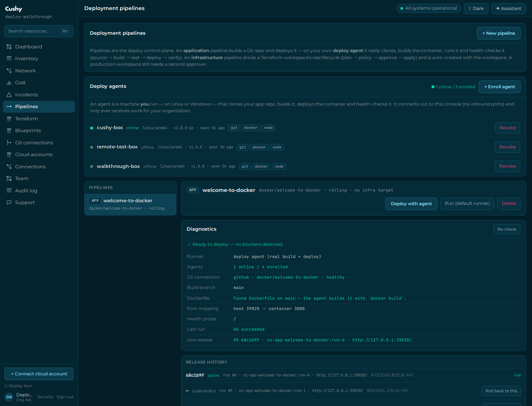Click the Audit log icon in sidebar
The width and height of the screenshot is (532, 406).
[x=9, y=191]
